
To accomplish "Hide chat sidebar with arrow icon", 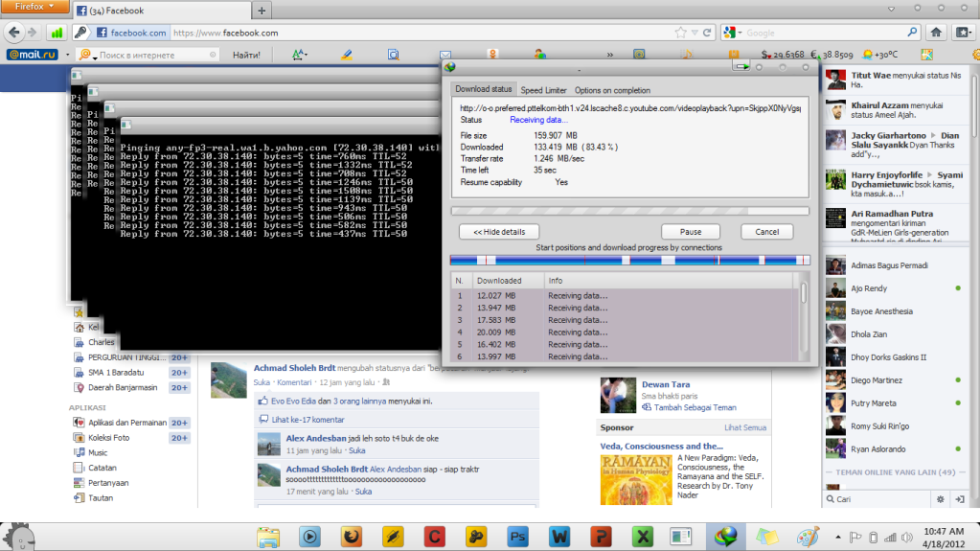I will 959,499.
